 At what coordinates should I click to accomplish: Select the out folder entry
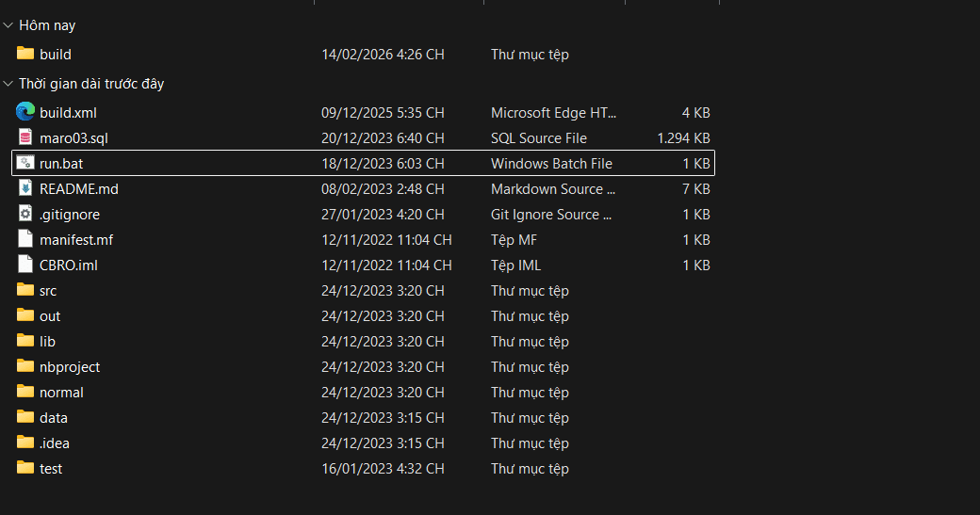[x=363, y=315]
